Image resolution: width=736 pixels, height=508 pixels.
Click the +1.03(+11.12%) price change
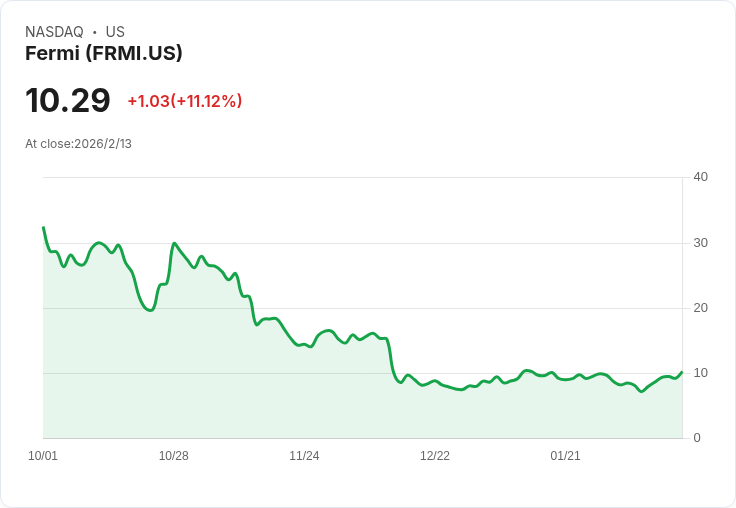[185, 101]
